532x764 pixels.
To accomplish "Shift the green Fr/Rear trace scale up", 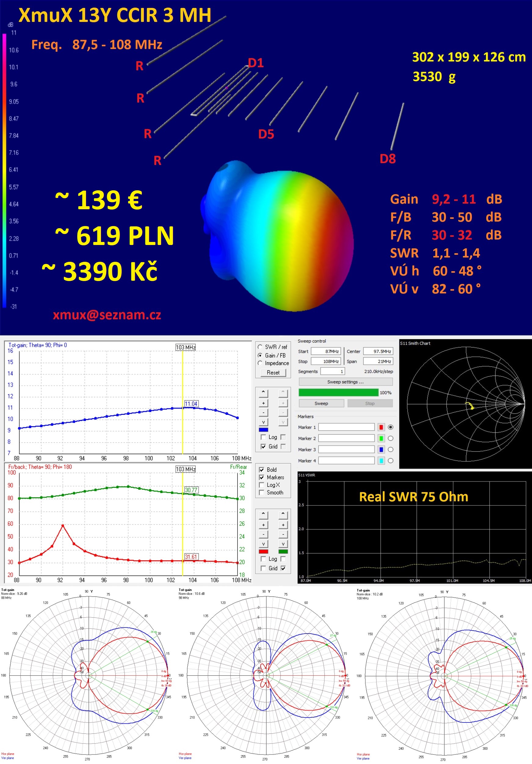I will tap(283, 515).
